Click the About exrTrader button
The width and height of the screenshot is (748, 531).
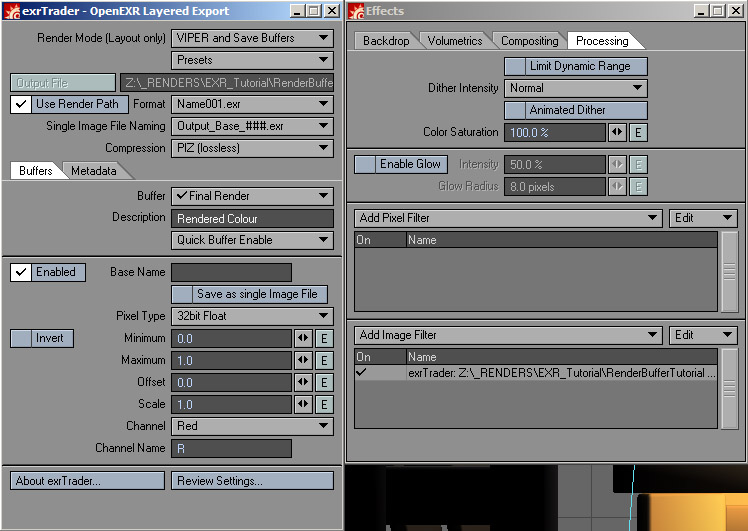[x=87, y=481]
